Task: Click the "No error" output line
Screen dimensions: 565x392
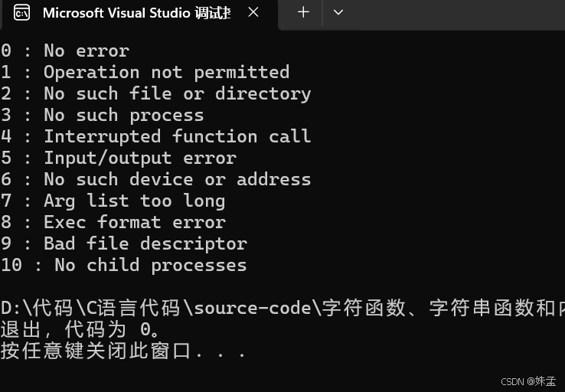Action: point(65,51)
